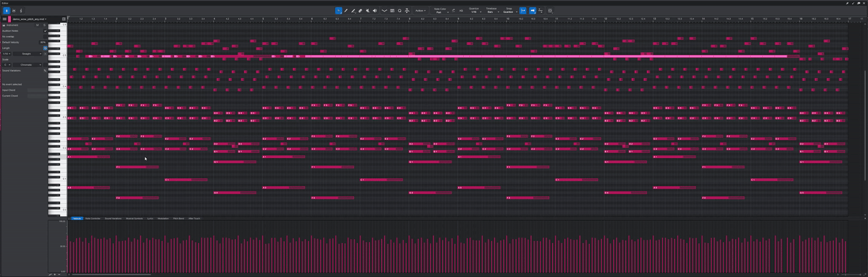This screenshot has height=277, width=868.
Task: Toggle the Audition Notes checkbox
Action: 45,31
